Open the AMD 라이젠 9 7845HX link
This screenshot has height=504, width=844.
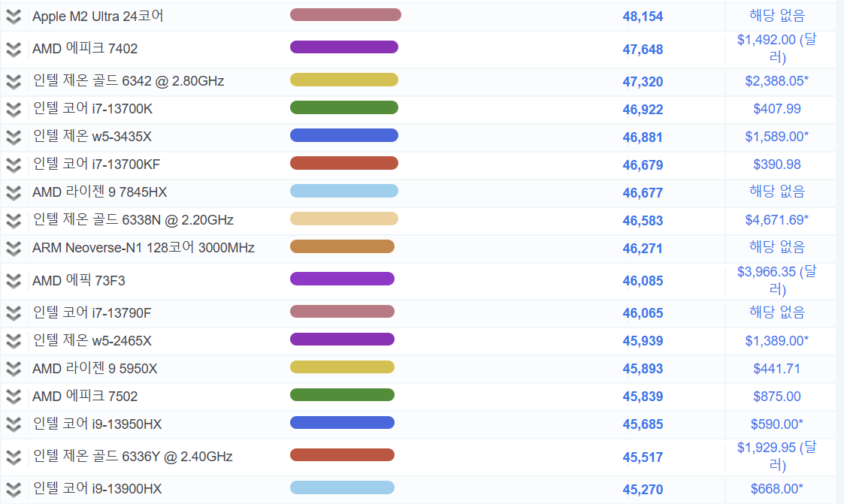[x=99, y=192]
